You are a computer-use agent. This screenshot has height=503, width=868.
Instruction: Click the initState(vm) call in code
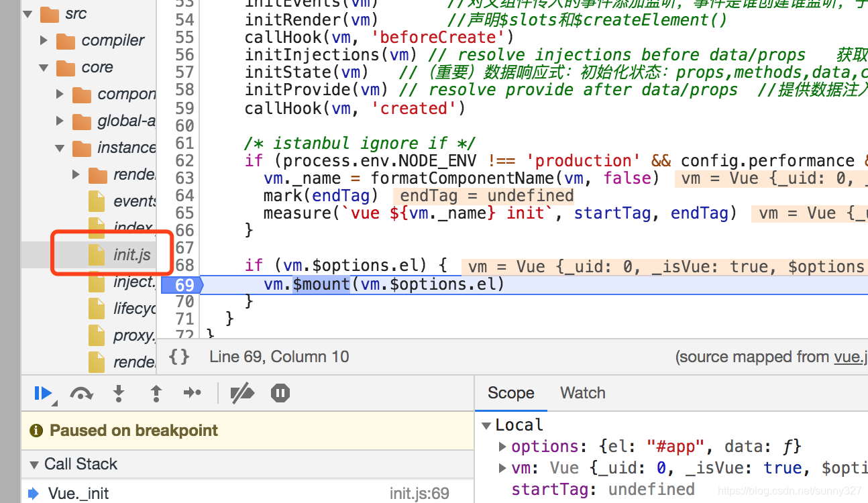pyautogui.click(x=307, y=72)
